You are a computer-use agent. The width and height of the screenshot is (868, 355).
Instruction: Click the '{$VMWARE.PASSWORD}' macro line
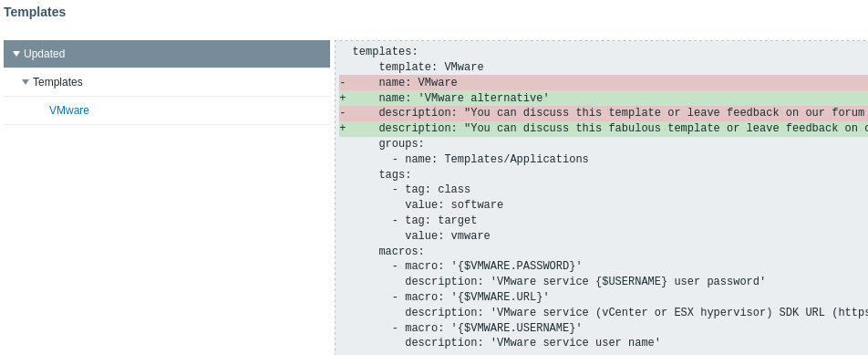[487, 266]
